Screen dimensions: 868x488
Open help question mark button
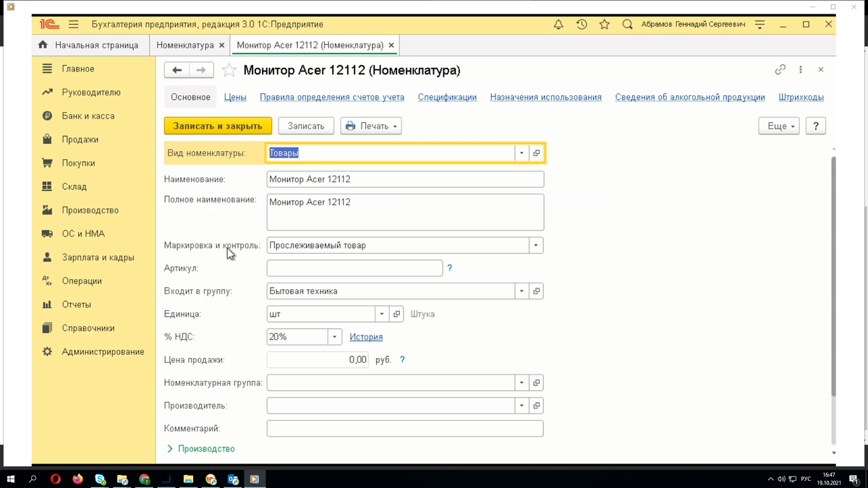816,126
